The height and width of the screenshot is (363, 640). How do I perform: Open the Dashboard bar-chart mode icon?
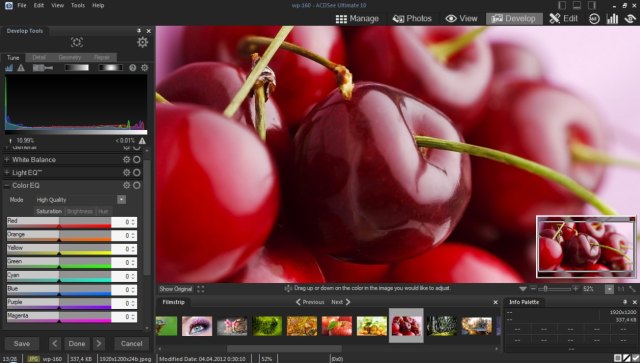tap(612, 18)
